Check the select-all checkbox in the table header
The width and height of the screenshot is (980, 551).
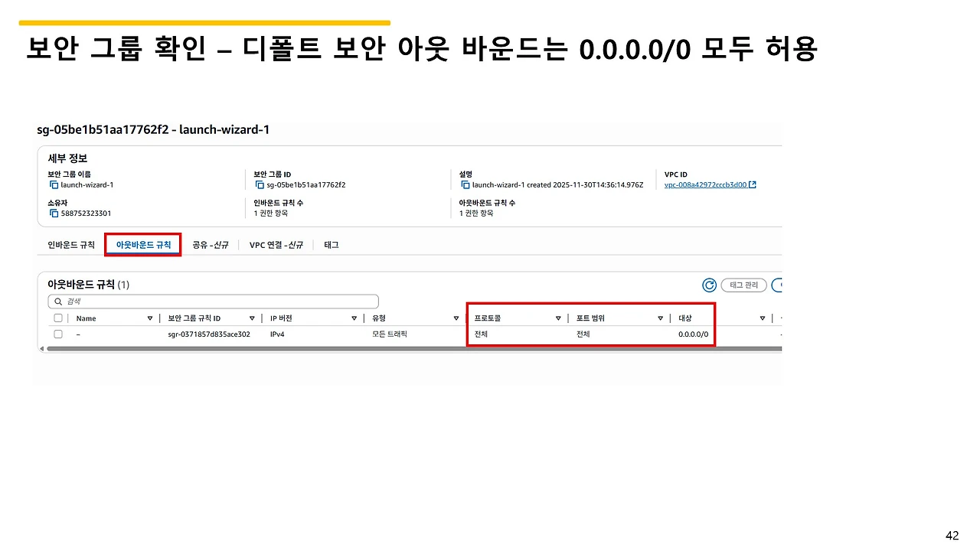pyautogui.click(x=58, y=318)
